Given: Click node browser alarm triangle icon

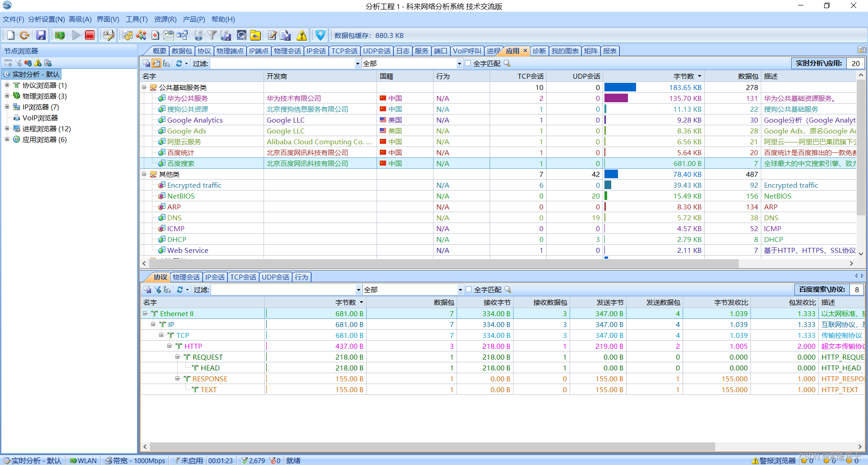Looking at the screenshot, I should (38, 63).
